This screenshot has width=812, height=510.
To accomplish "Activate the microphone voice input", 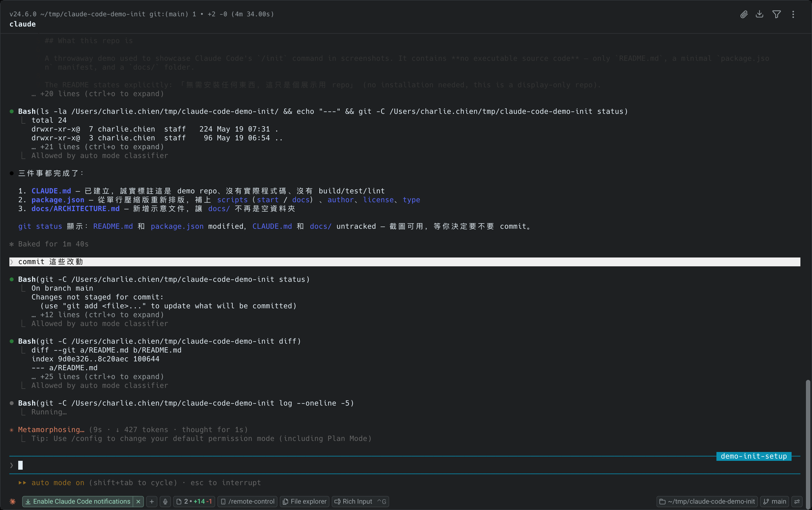I will (x=165, y=501).
